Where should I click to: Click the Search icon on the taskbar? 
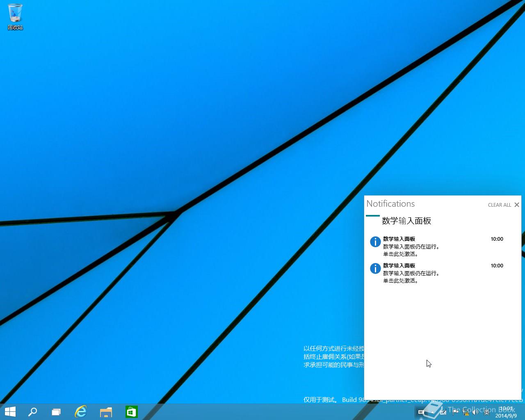point(33,411)
